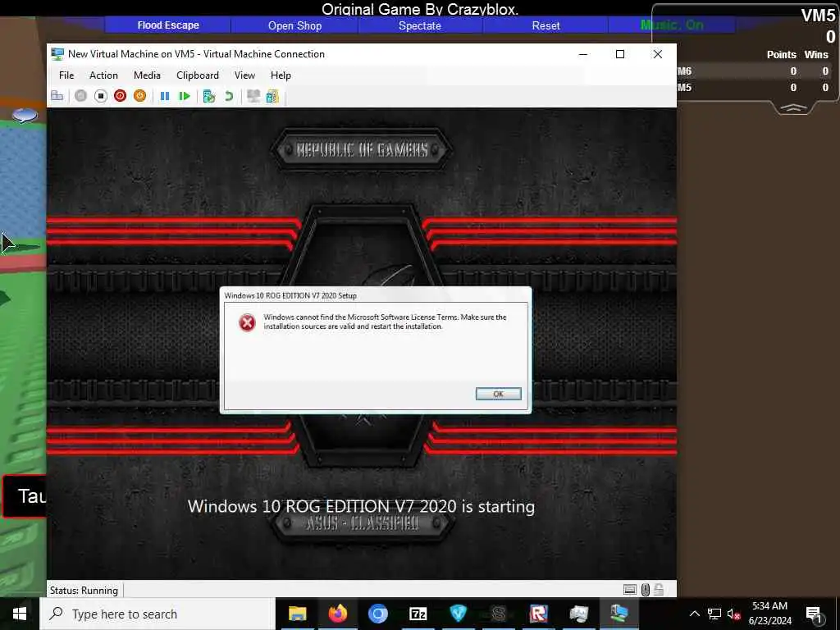Open Firefox from the taskbar

[x=337, y=614]
